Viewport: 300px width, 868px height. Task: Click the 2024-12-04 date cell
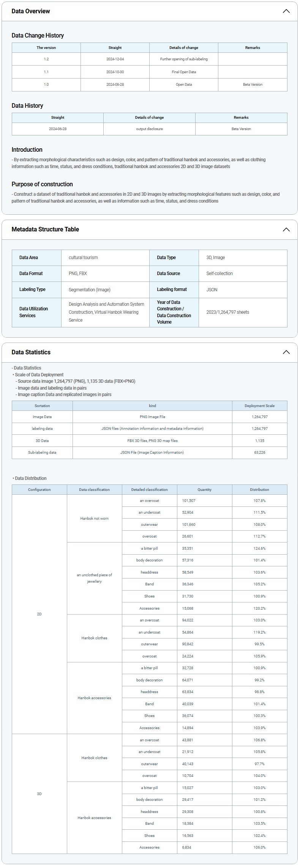pyautogui.click(x=115, y=59)
